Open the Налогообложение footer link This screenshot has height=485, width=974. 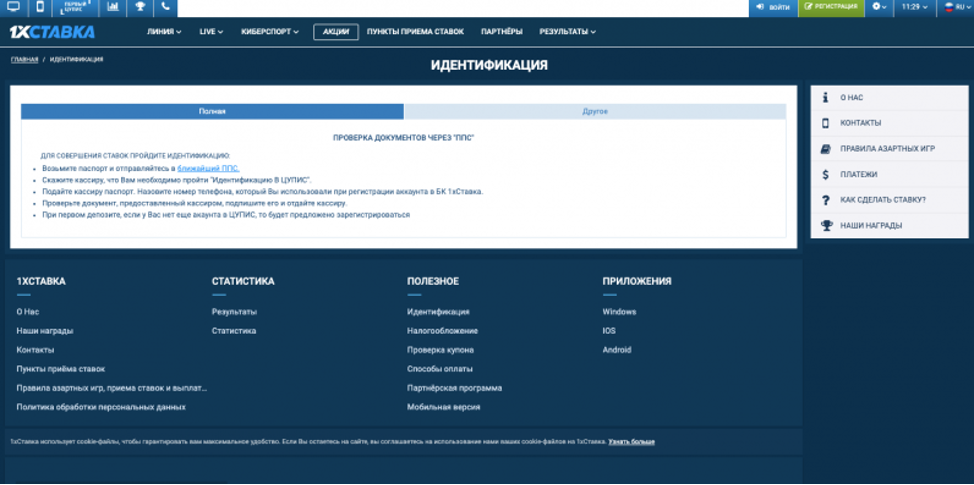click(x=443, y=331)
